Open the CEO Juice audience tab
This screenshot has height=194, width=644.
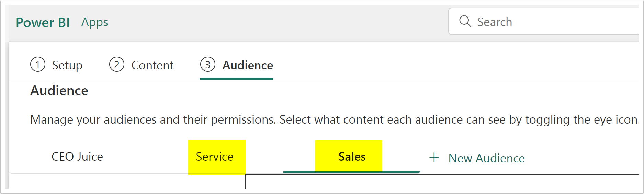[x=77, y=157]
